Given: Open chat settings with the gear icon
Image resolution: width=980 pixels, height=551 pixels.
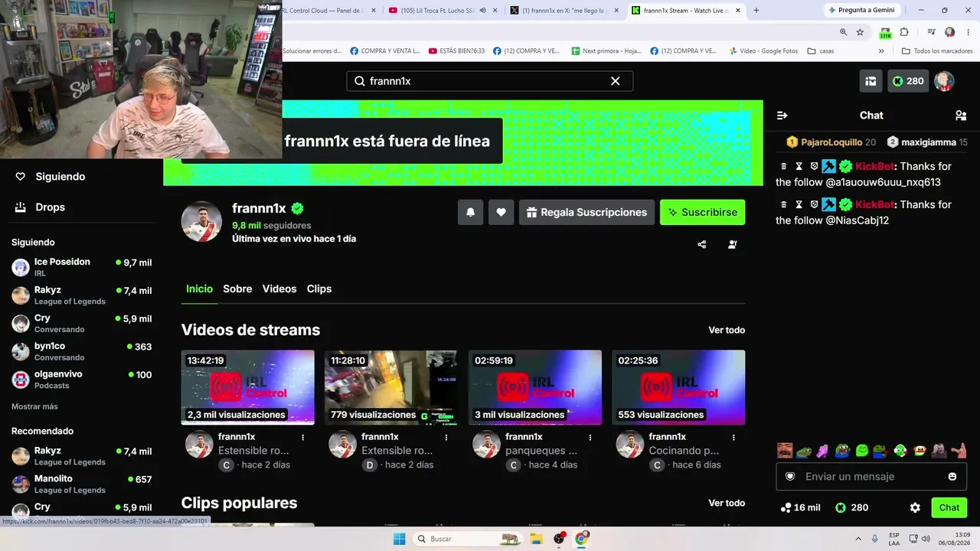Looking at the screenshot, I should (915, 507).
